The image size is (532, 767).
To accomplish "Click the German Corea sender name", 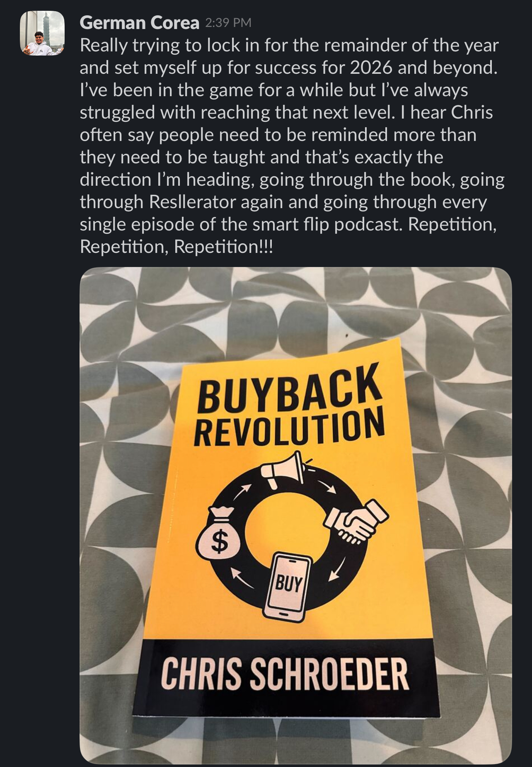I will tap(139, 23).
